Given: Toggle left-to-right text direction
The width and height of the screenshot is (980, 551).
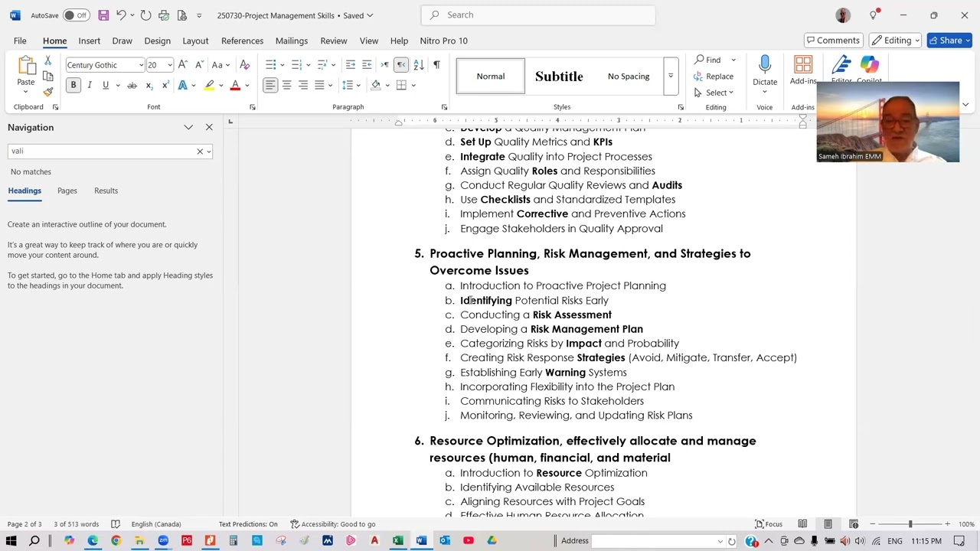Looking at the screenshot, I should coord(384,65).
